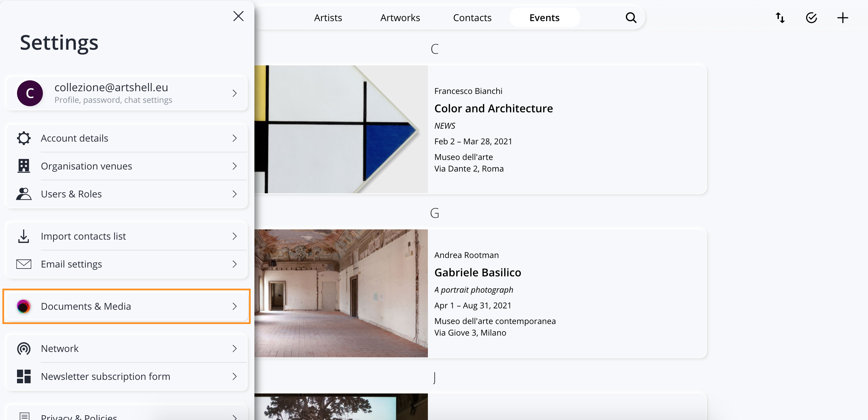This screenshot has width=868, height=420.
Task: Open Newsletter subscription form settings
Action: point(127,376)
